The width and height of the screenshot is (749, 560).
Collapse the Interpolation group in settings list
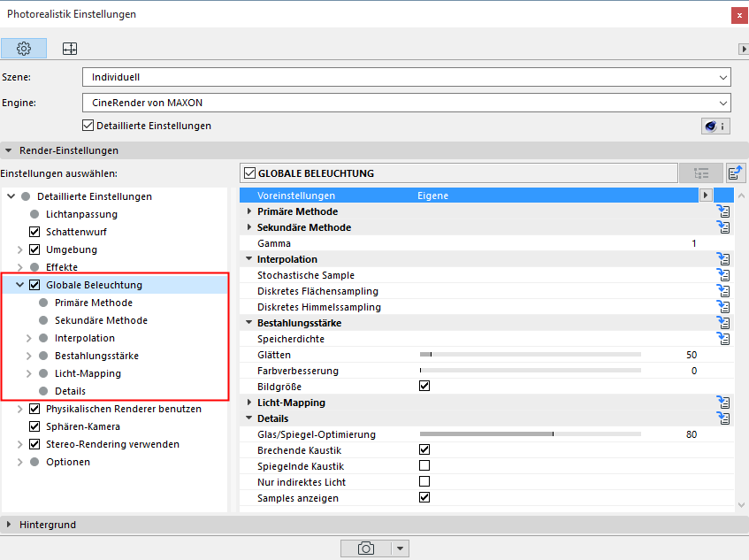[248, 258]
